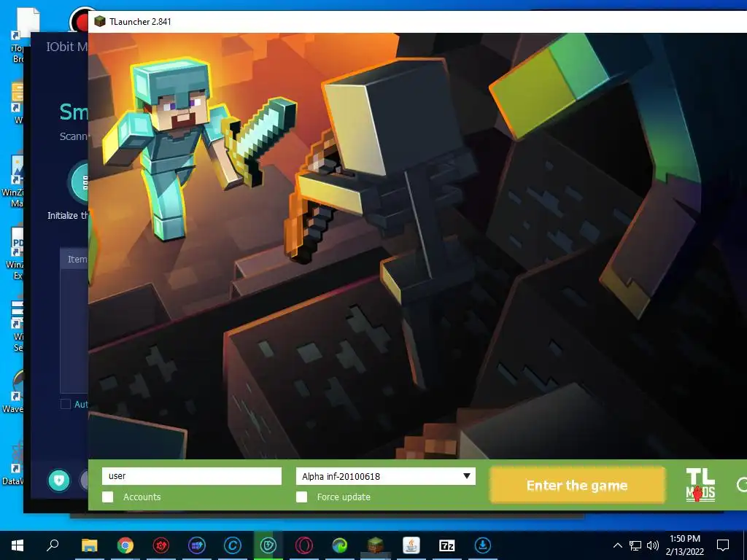Open the Alpha inf-20100618 version dropdown
This screenshot has height=560, width=747.
385,476
